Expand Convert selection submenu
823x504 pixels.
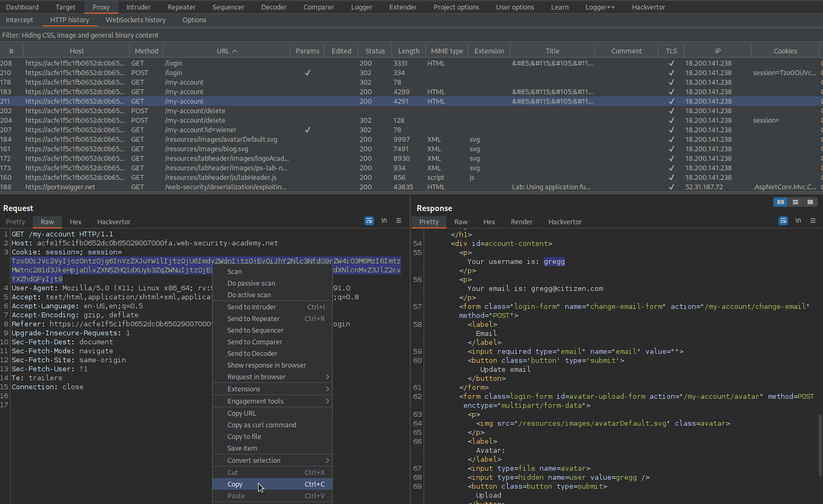click(272, 461)
